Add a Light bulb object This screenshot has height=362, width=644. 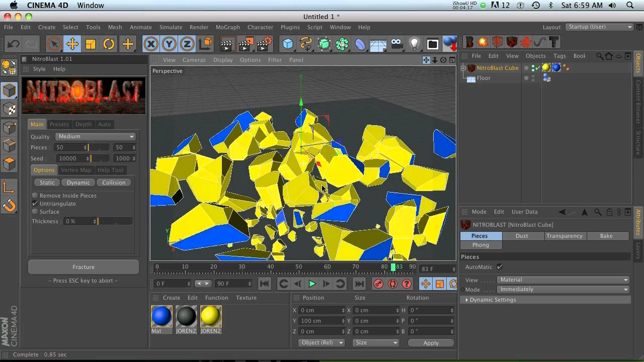click(x=414, y=44)
